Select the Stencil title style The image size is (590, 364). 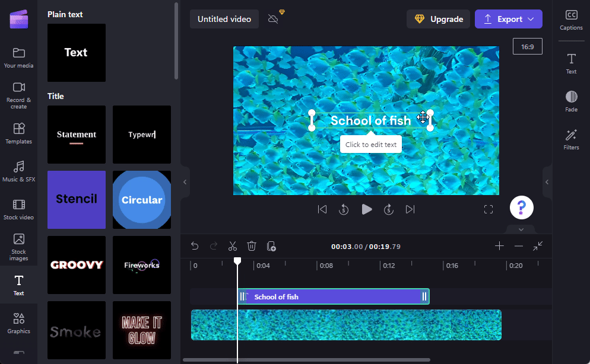(x=77, y=200)
